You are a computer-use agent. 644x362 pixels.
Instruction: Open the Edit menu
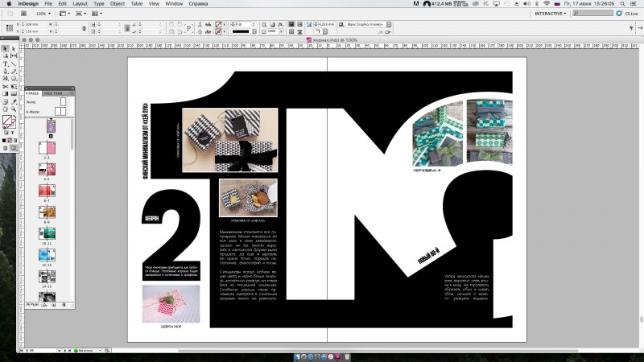tap(63, 4)
